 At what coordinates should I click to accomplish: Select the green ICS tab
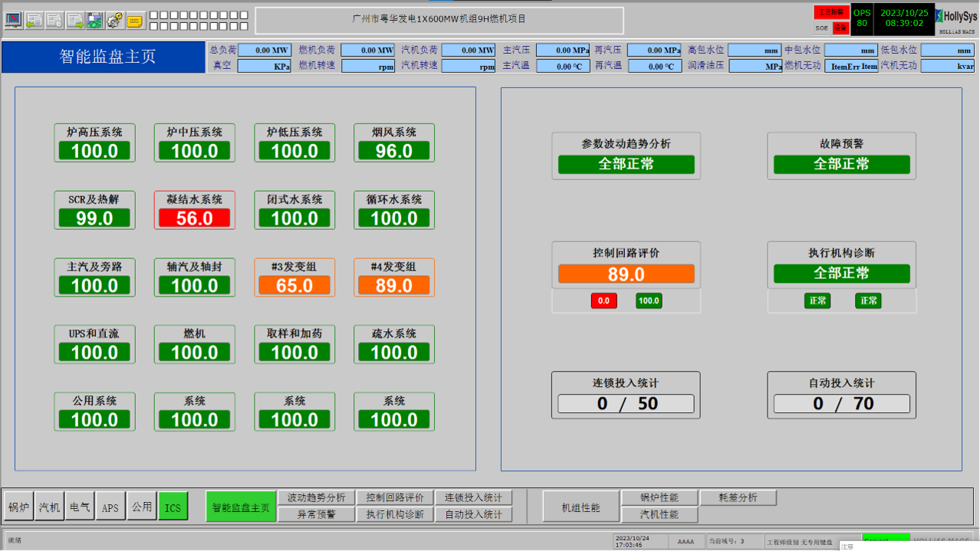[173, 505]
